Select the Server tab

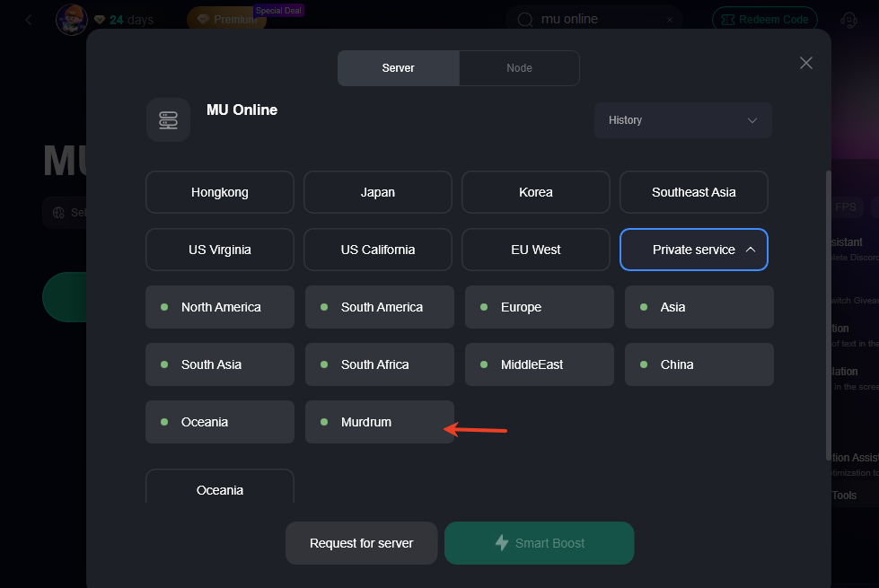click(398, 68)
